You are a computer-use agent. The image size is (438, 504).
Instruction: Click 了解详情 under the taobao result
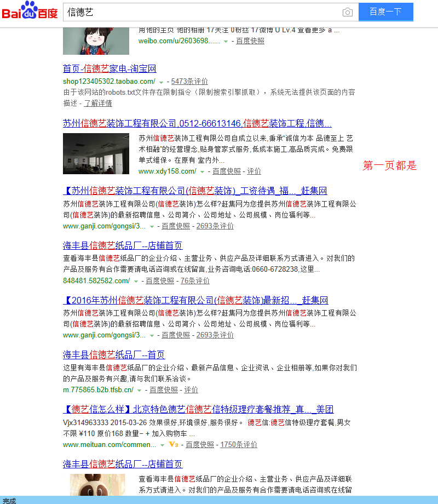[x=98, y=103]
